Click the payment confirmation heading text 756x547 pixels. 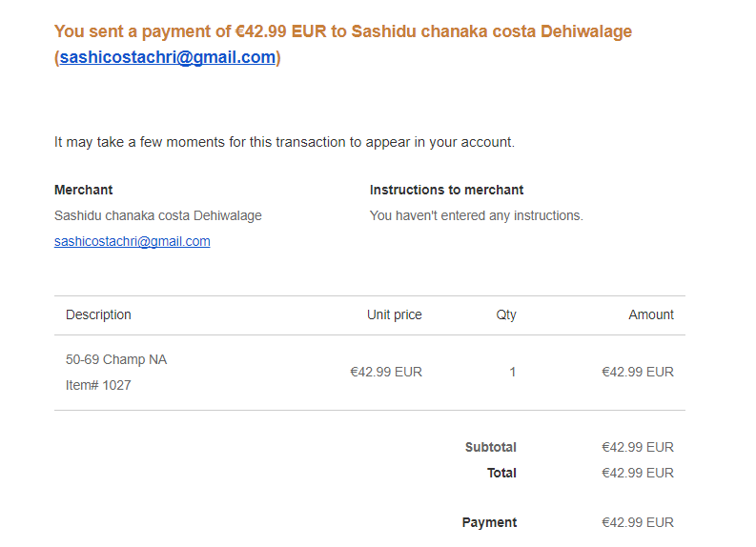coord(343,31)
